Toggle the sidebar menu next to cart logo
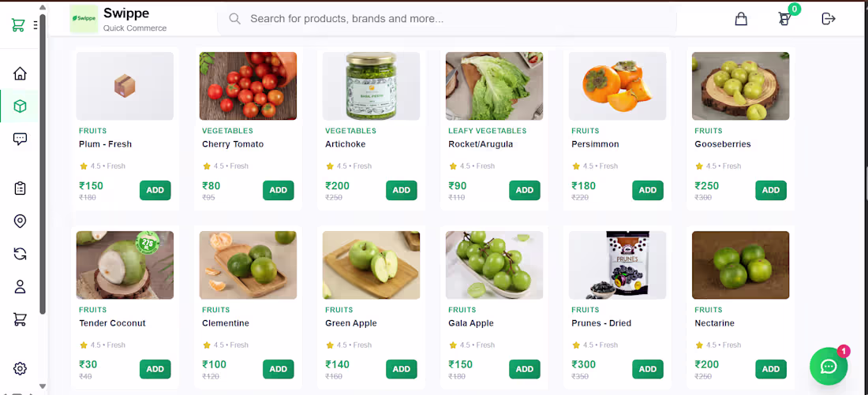Screen dimensions: 868x395 pyautogui.click(x=36, y=25)
